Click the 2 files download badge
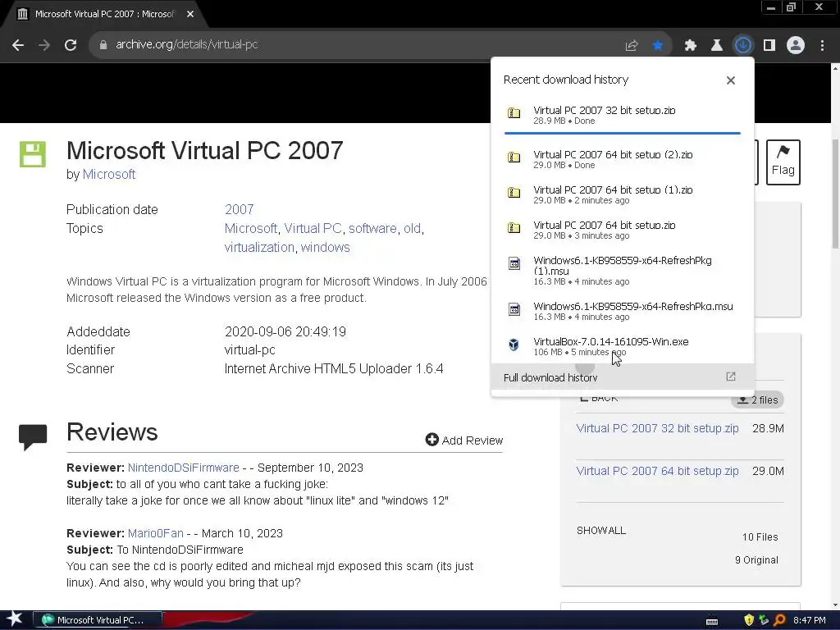This screenshot has height=630, width=840. [x=757, y=400]
